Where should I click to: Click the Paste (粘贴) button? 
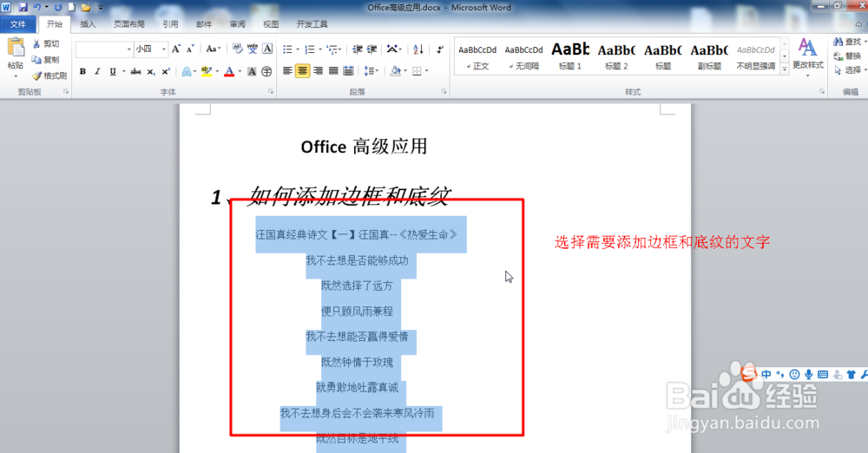(16, 57)
